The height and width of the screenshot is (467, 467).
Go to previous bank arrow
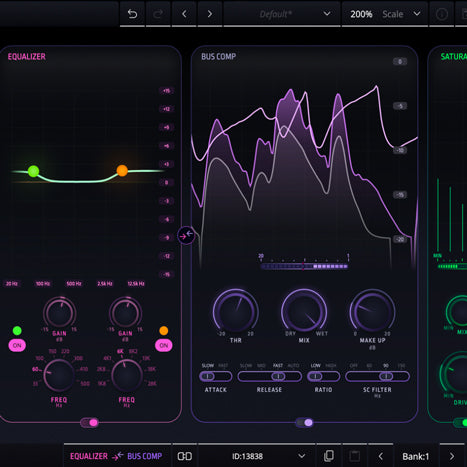pos(380,456)
